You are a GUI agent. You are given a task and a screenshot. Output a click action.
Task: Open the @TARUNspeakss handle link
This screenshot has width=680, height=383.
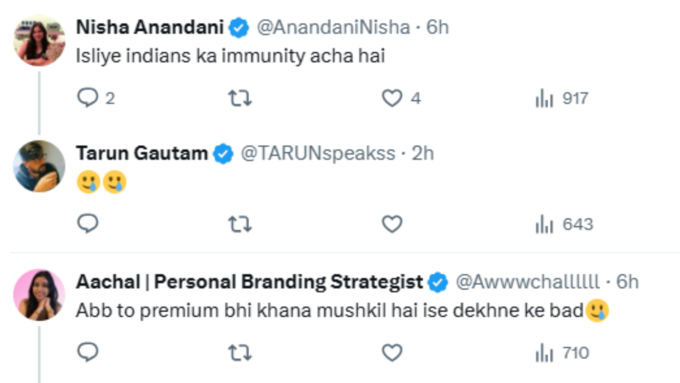318,154
